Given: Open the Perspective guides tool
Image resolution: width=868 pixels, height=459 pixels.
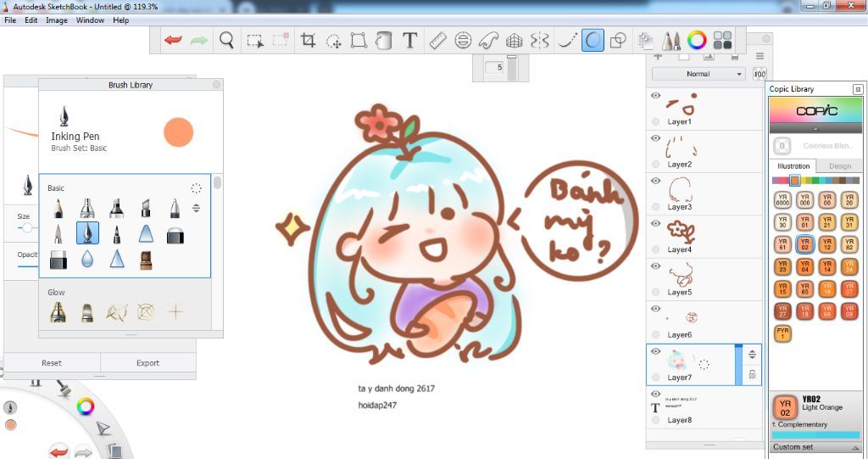Looking at the screenshot, I should [x=515, y=40].
